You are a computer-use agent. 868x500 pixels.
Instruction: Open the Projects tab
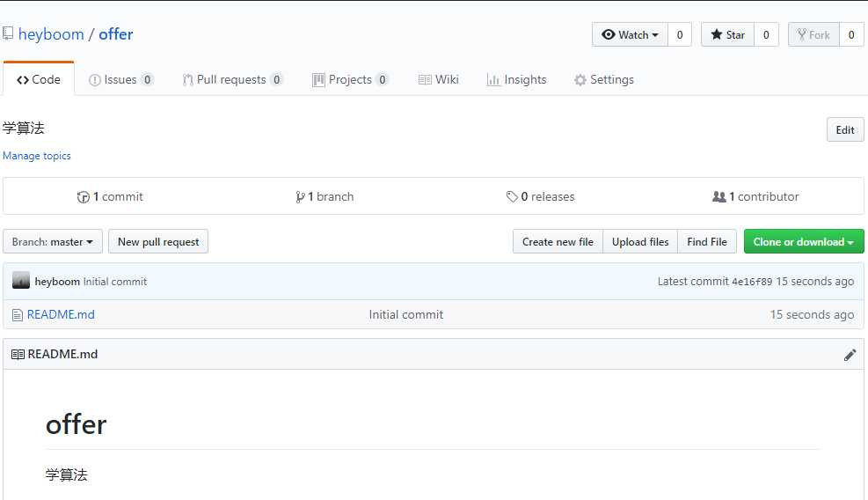pyautogui.click(x=350, y=79)
